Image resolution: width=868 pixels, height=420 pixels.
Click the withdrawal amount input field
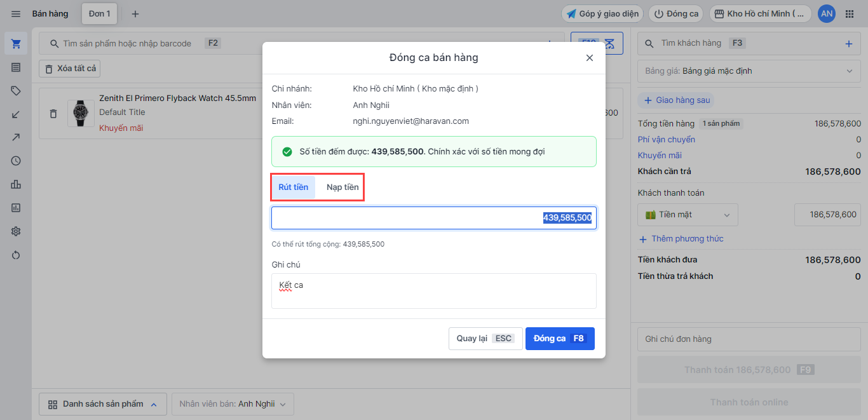[x=433, y=218]
